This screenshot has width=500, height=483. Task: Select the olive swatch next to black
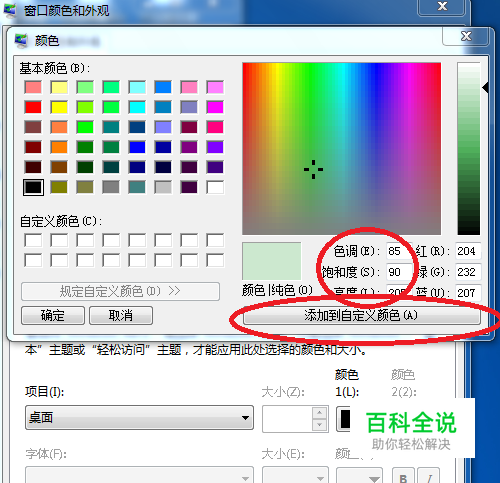tap(59, 187)
